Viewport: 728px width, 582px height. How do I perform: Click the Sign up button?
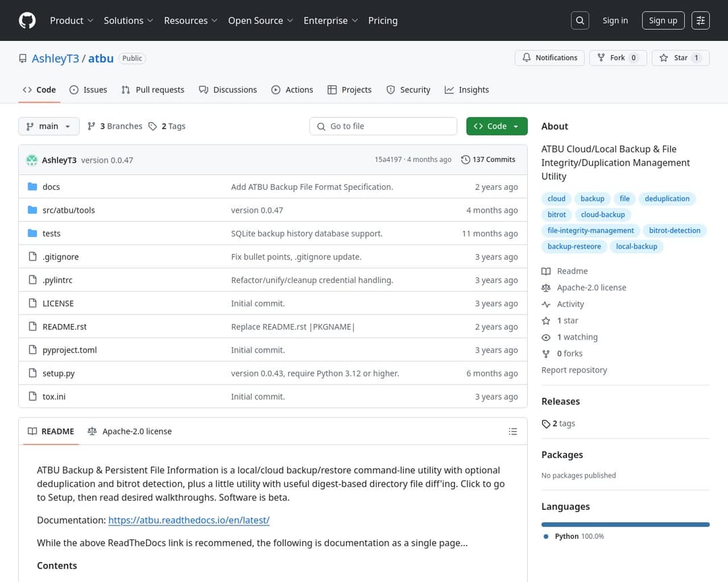click(x=663, y=20)
